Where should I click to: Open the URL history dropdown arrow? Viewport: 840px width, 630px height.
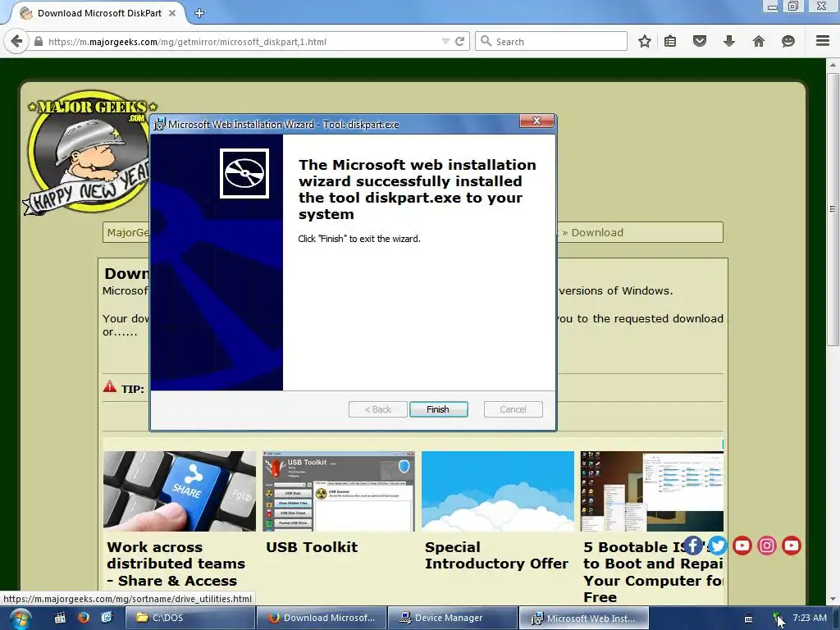point(445,41)
